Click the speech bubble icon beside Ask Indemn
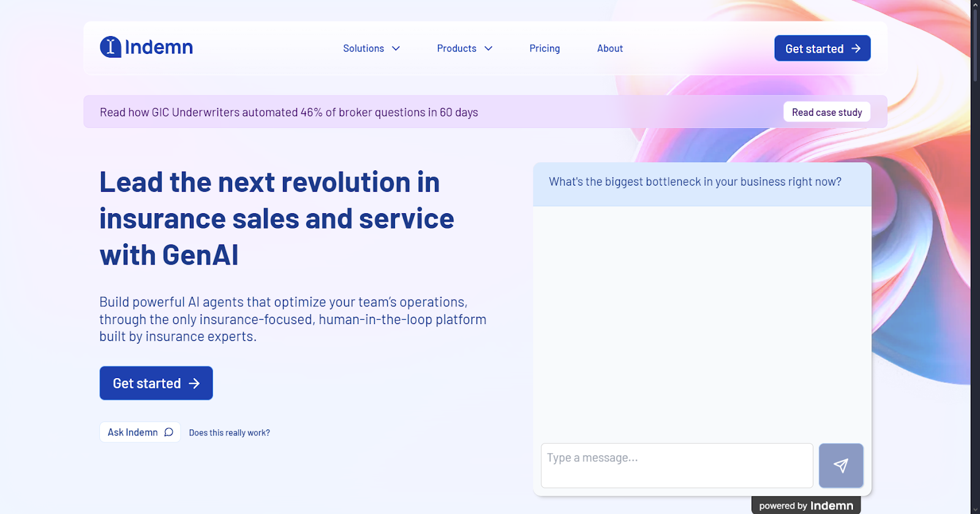This screenshot has height=514, width=980. [x=169, y=433]
